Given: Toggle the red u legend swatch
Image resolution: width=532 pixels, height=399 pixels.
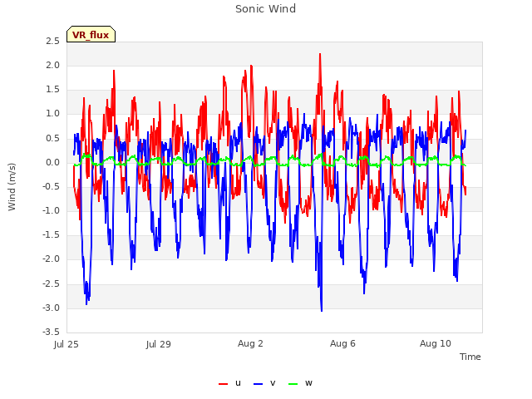Looking at the screenshot, I should pos(223,384).
